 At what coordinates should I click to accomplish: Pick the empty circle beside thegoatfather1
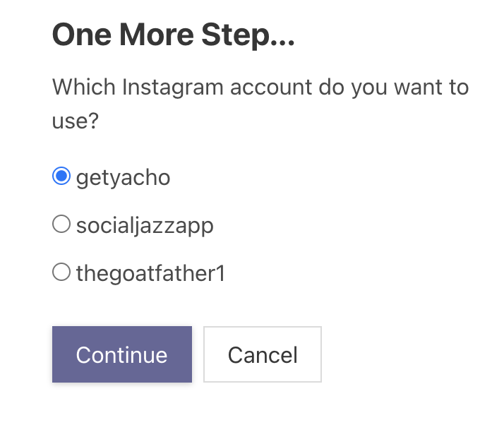pyautogui.click(x=61, y=272)
